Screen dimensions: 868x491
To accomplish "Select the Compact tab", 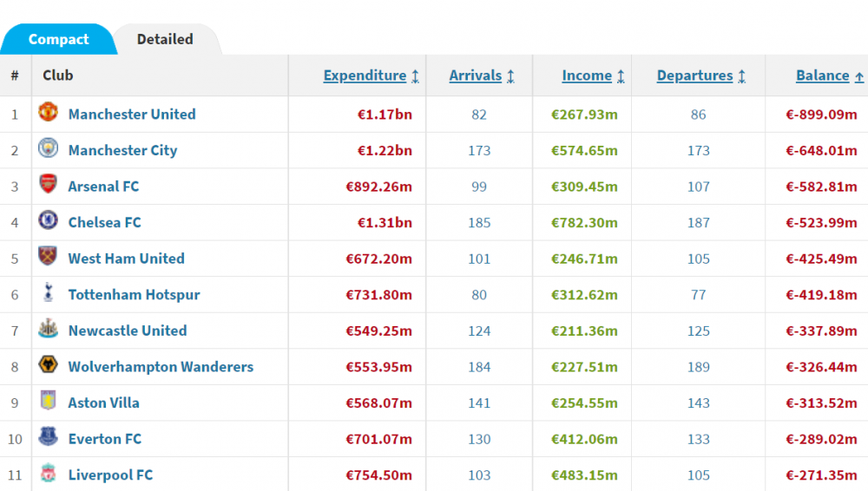I will click(58, 39).
